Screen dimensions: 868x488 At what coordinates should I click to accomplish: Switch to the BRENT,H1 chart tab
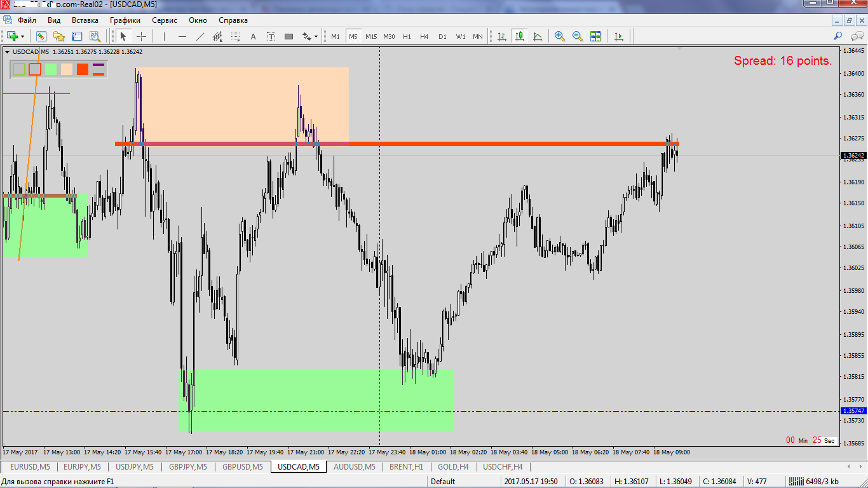pyautogui.click(x=407, y=467)
